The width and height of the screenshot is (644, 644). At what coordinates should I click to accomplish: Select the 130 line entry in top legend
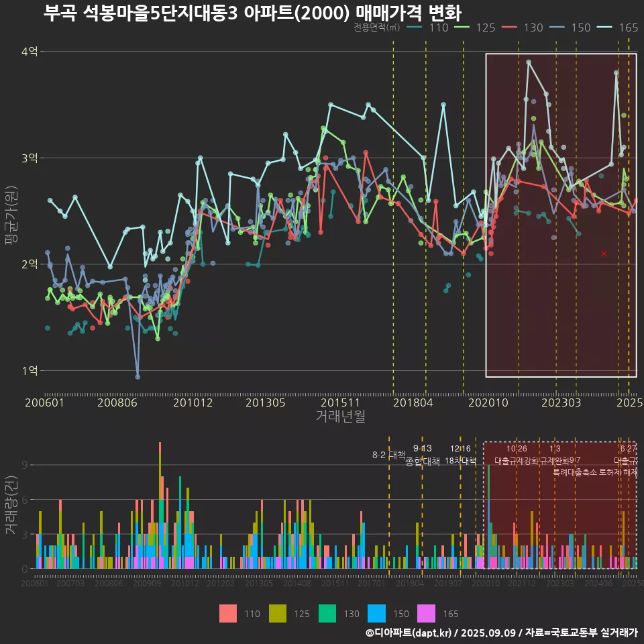pos(522,28)
